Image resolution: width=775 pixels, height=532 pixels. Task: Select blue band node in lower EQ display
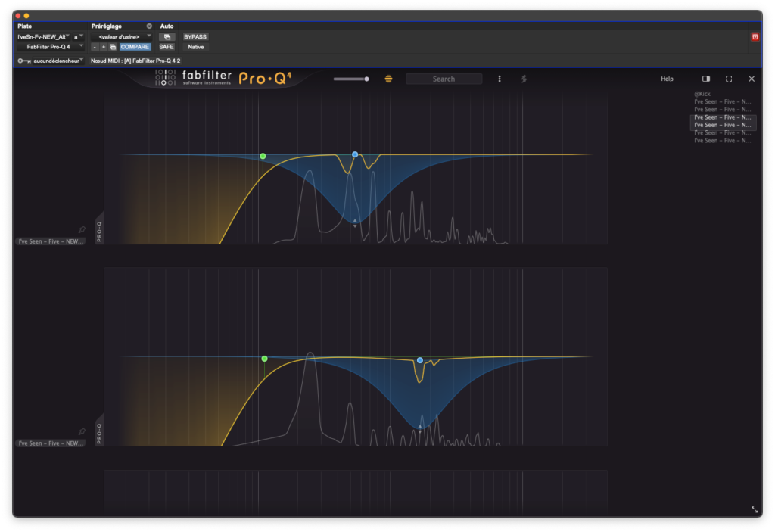tap(419, 360)
